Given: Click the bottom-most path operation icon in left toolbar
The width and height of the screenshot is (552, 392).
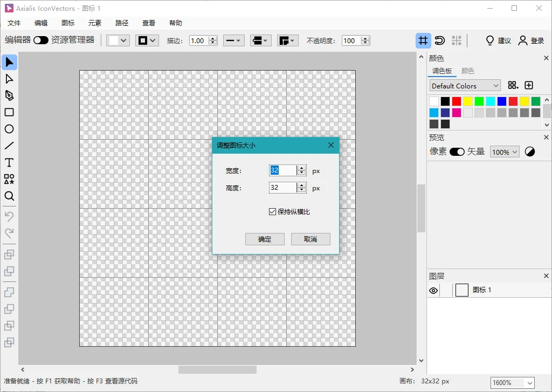Looking at the screenshot, I should 9,342.
